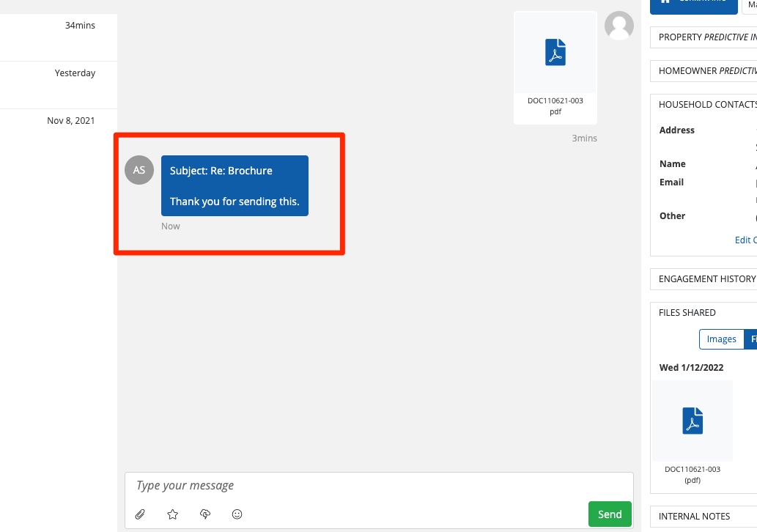Click the paperclip attachment icon
The height and width of the screenshot is (532, 757).
tap(140, 514)
